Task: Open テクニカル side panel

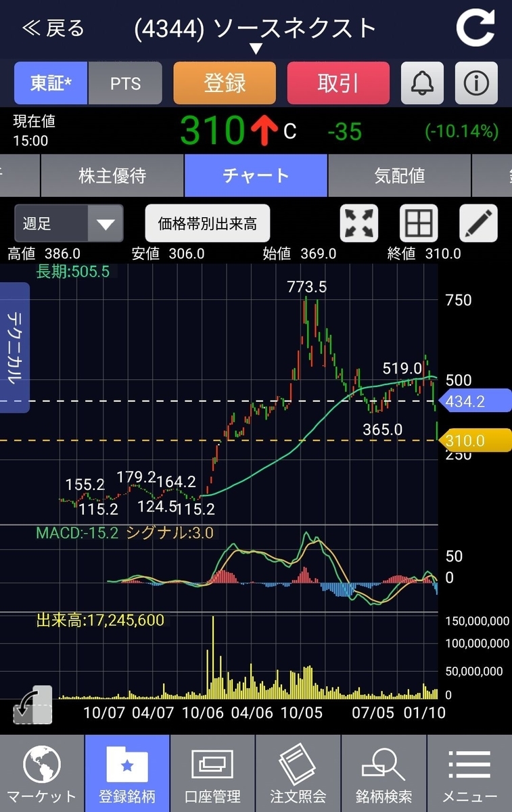Action: [x=14, y=348]
